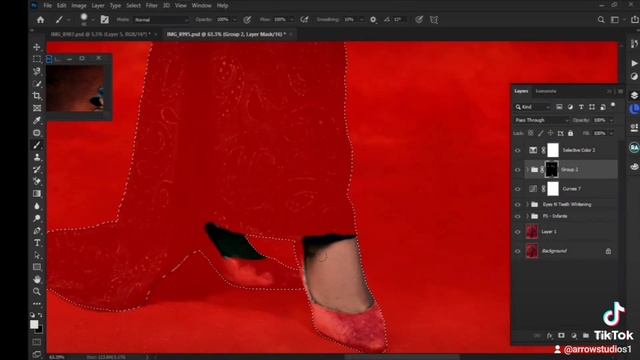Open the workspace switcher icon
Screen dimensions: 640x360
point(615,20)
